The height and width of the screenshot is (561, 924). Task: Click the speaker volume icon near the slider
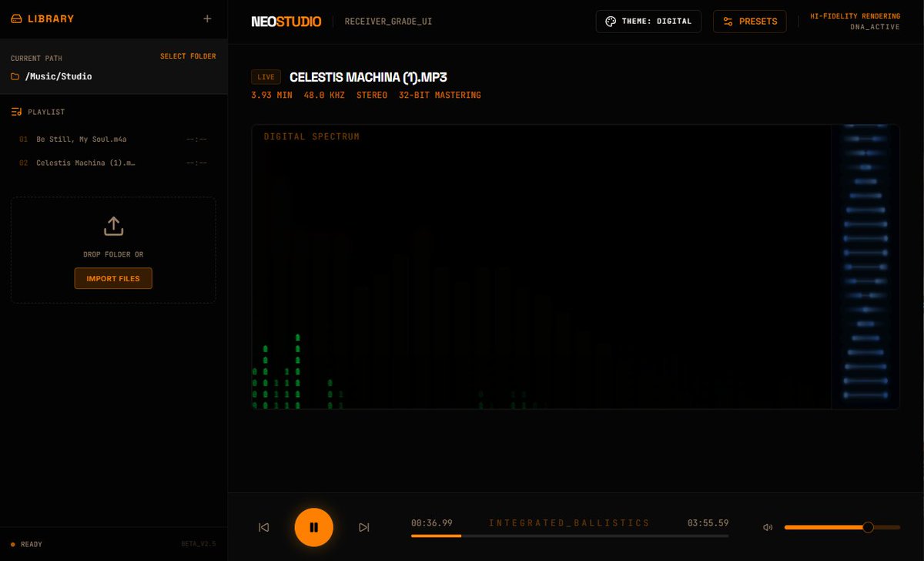(x=768, y=527)
